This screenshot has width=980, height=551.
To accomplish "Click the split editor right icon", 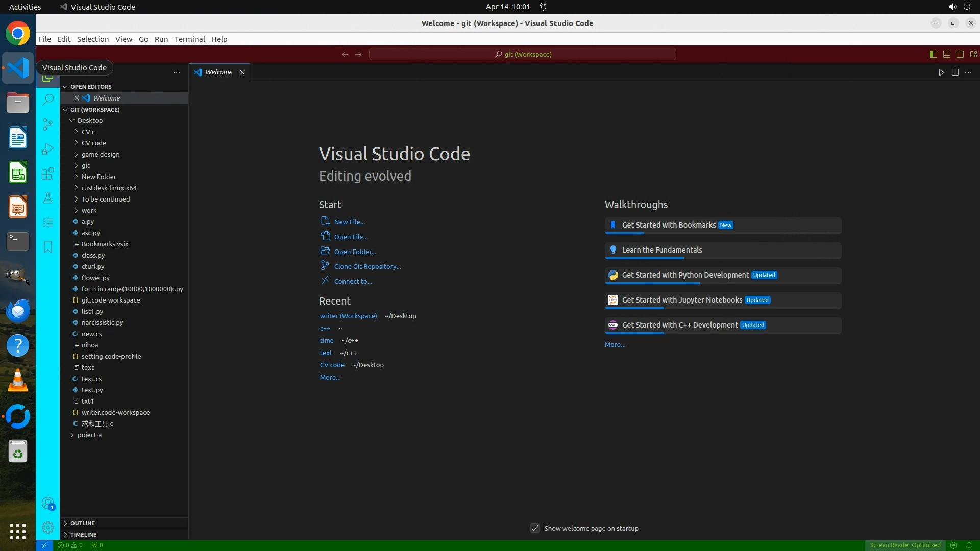I will [x=955, y=72].
